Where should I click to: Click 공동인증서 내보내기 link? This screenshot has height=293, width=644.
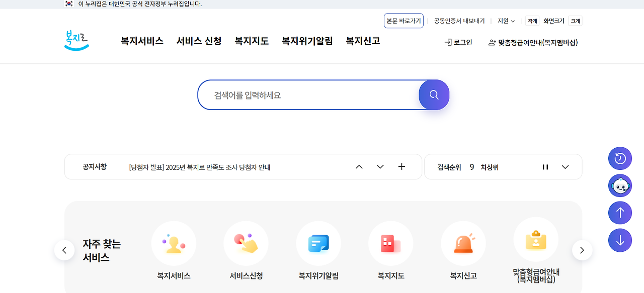(x=459, y=21)
